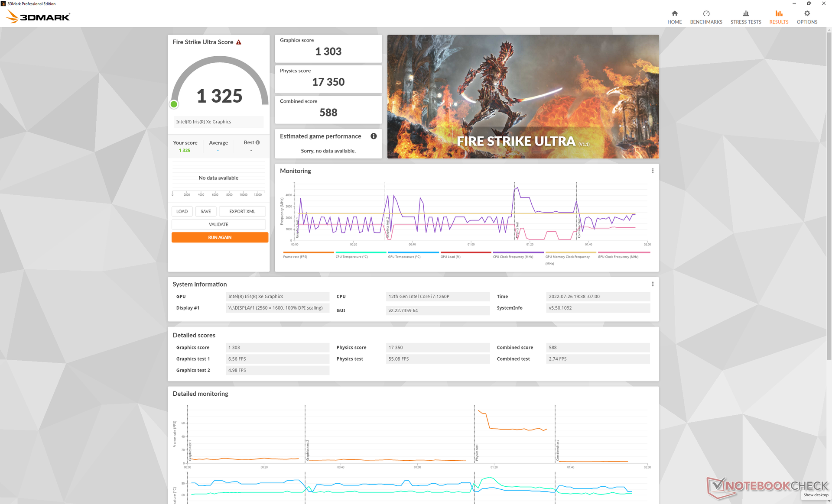Open the Stress Tests icon
This screenshot has height=504, width=832.
coord(745,14)
